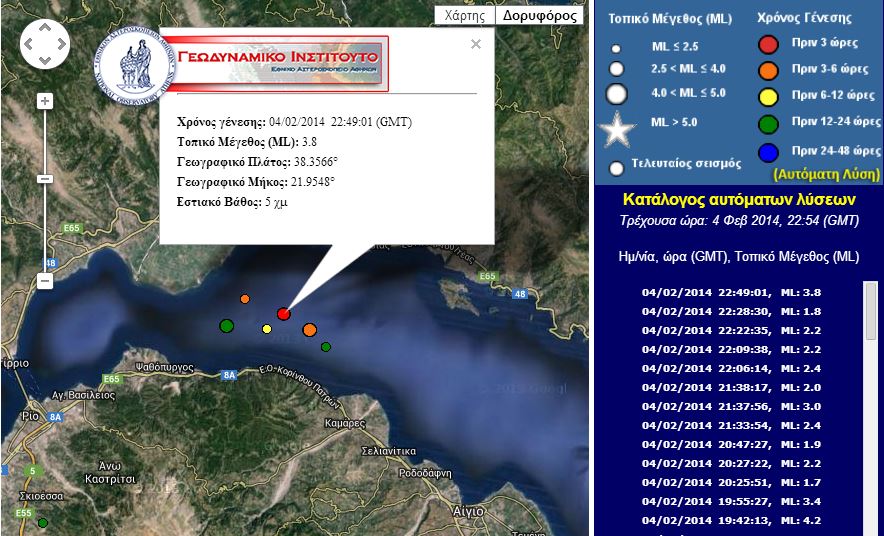Click the Ρίο label on map
The image size is (884, 536).
pyautogui.click(x=30, y=416)
